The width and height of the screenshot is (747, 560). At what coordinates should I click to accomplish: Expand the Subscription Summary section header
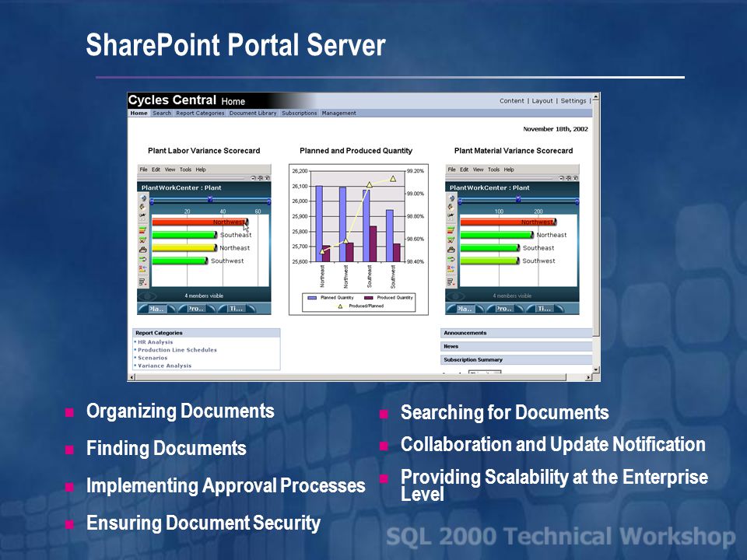point(517,359)
